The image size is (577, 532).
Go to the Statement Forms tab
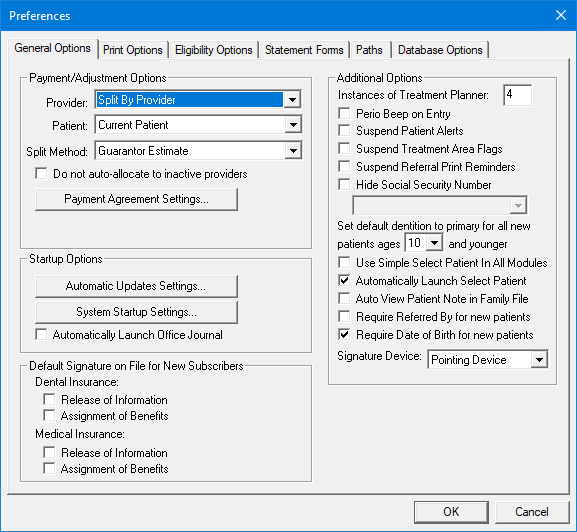click(x=304, y=50)
